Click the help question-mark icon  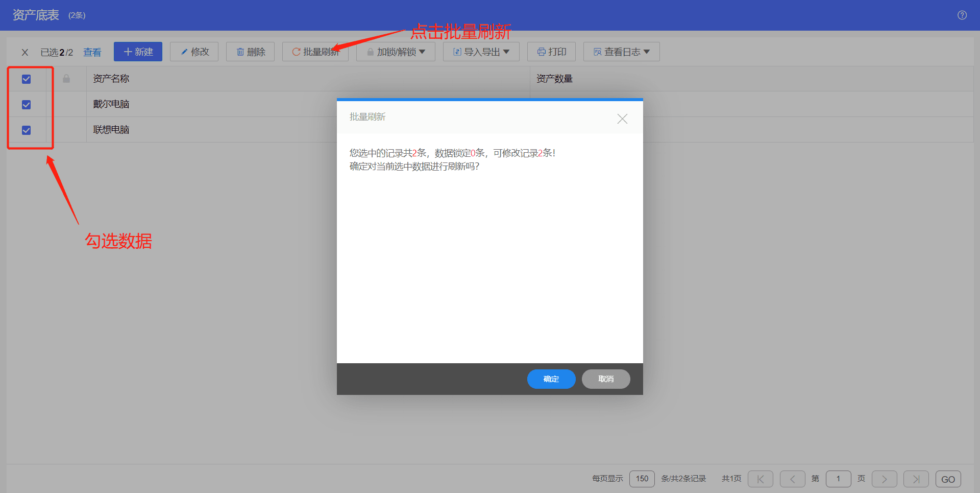[962, 15]
